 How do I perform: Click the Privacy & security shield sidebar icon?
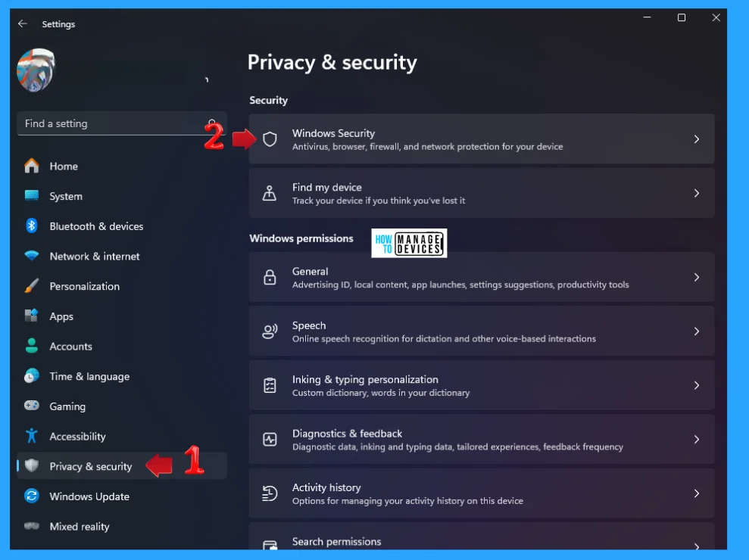pos(32,465)
